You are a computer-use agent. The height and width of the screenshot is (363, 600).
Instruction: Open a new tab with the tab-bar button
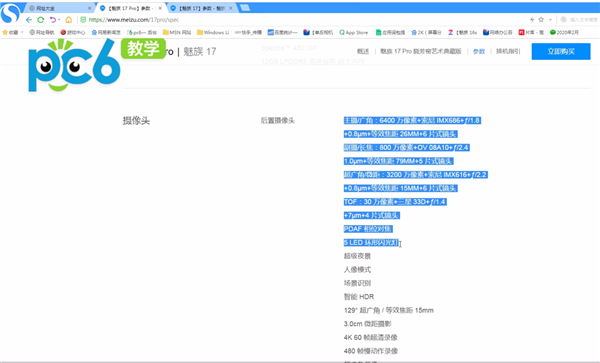coord(245,8)
